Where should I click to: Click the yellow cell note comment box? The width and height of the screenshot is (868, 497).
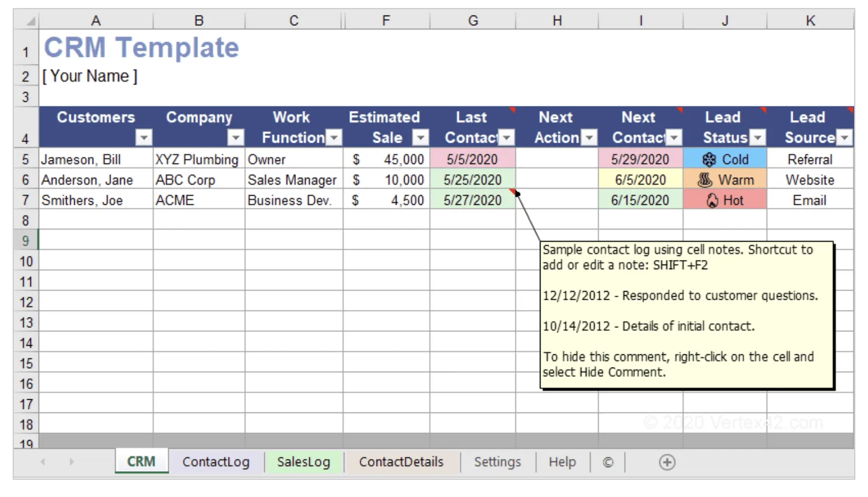click(x=687, y=315)
